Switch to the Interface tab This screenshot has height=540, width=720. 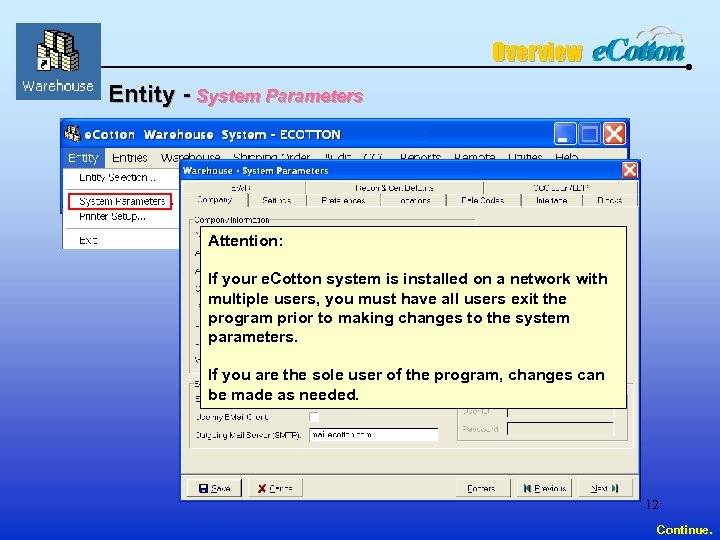[x=551, y=201]
